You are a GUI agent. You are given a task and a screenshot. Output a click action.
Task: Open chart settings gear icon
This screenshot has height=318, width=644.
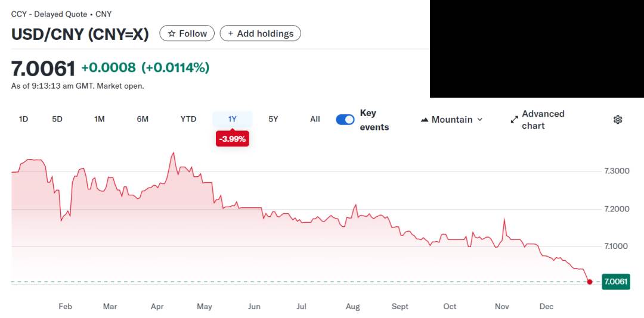pos(618,120)
